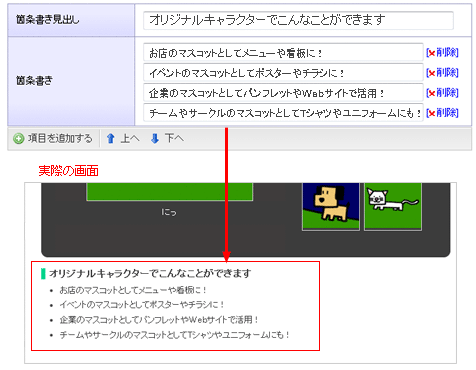Delete the お店のマスコット bullet row

point(442,52)
